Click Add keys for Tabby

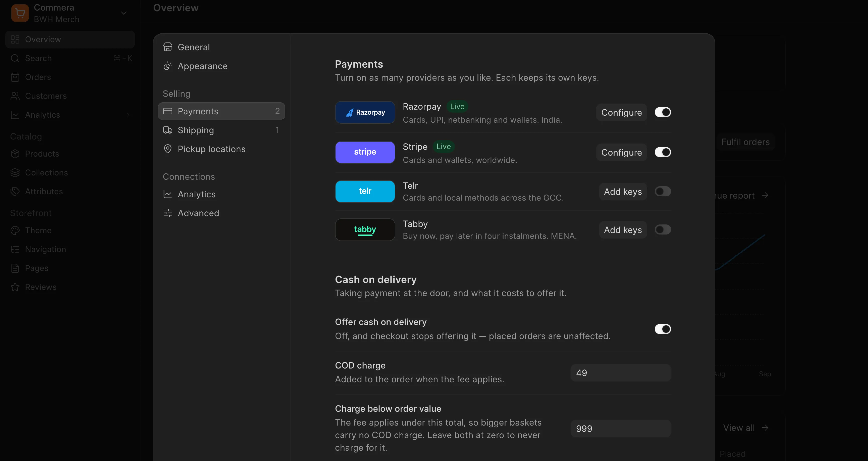click(623, 230)
